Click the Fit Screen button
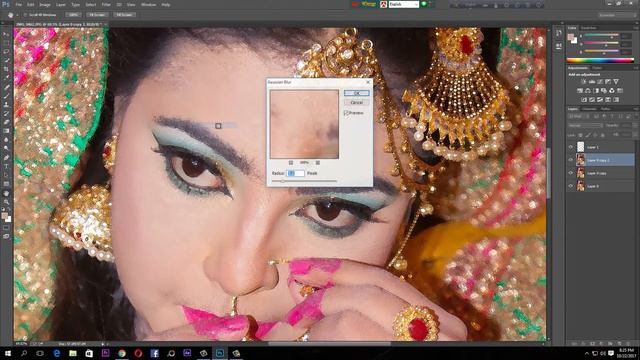The width and height of the screenshot is (640, 360). 97,15
